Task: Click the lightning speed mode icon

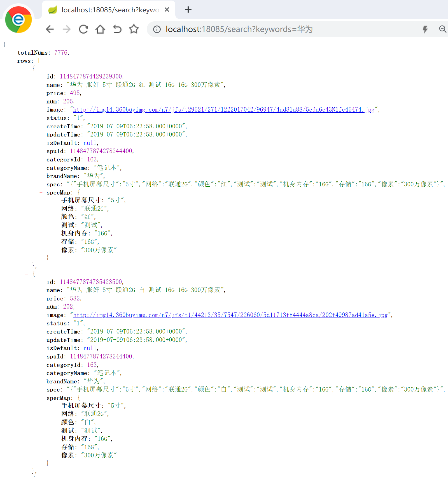Action: [425, 29]
